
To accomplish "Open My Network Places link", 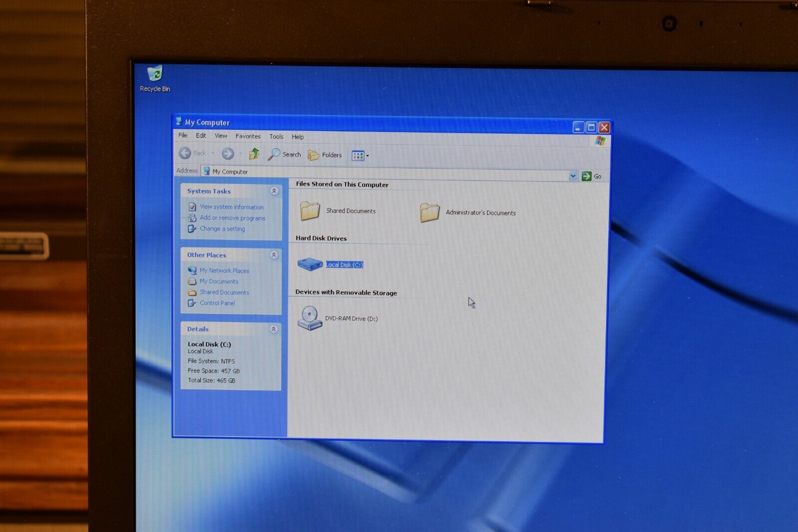I will 224,271.
